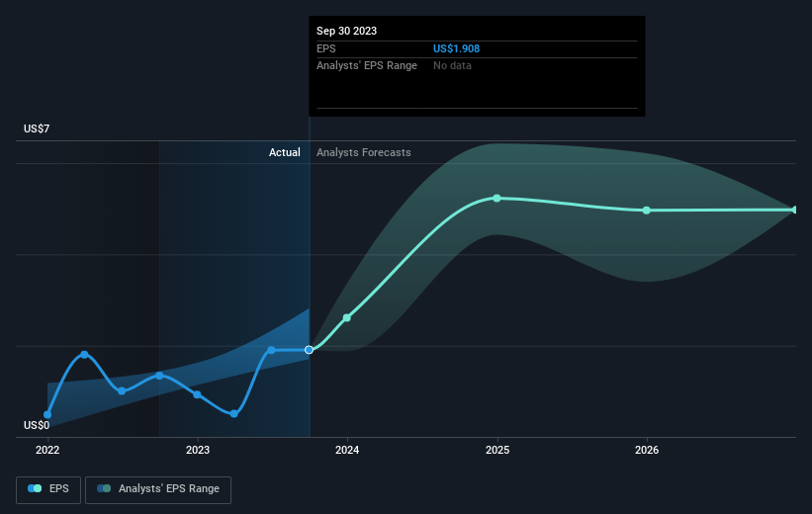This screenshot has height=514, width=812.
Task: Click the EPS peak point in early 2022
Action: pyautogui.click(x=84, y=355)
